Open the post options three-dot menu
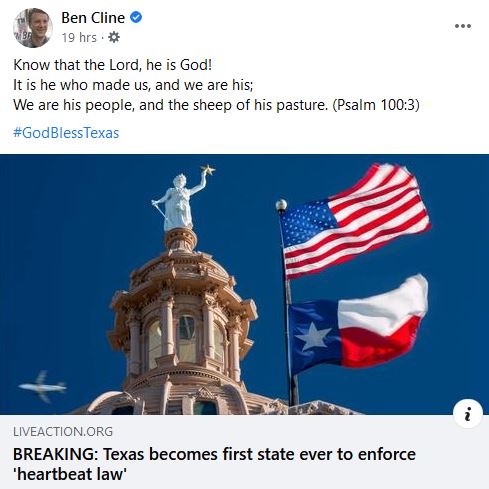This screenshot has height=489, width=489. 463,26
